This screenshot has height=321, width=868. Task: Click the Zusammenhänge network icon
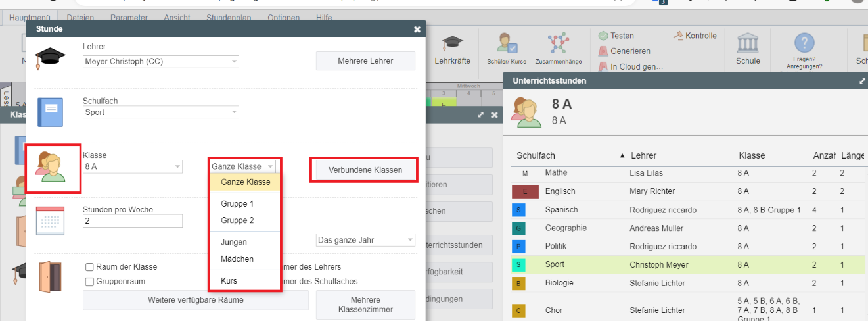click(x=559, y=43)
